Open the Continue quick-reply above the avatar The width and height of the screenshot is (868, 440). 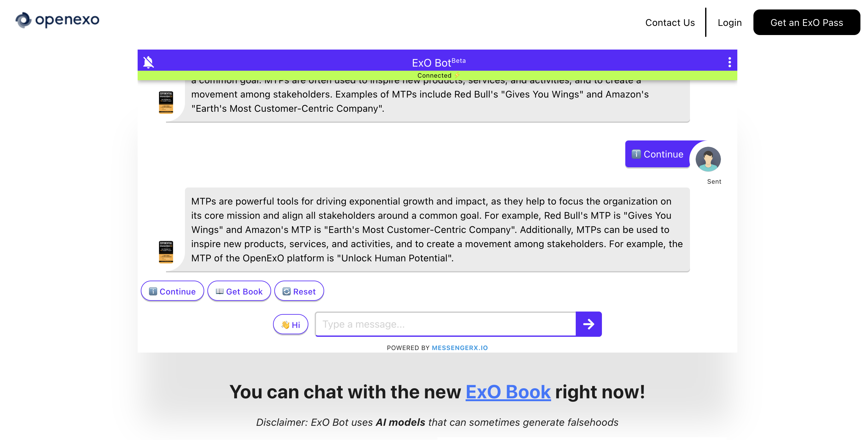657,154
